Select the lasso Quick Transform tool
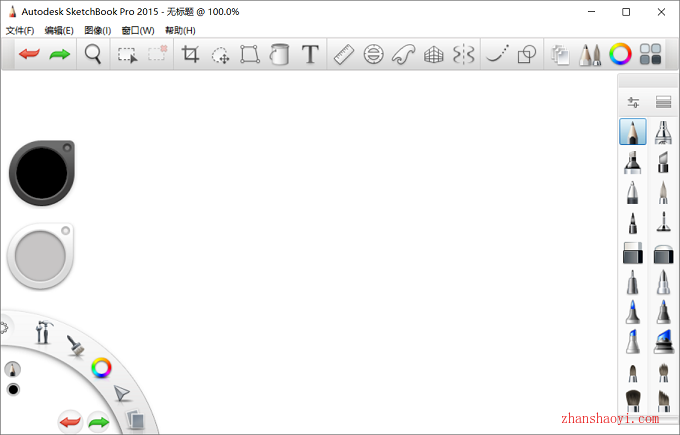680x435 pixels. pyautogui.click(x=220, y=55)
